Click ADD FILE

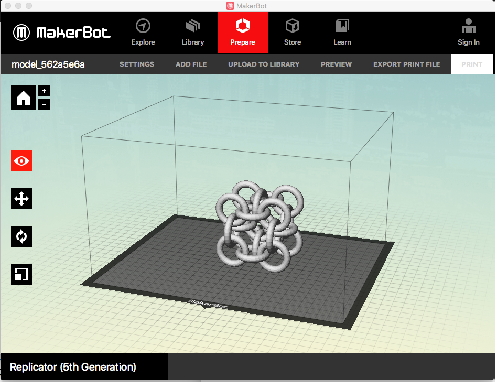191,64
